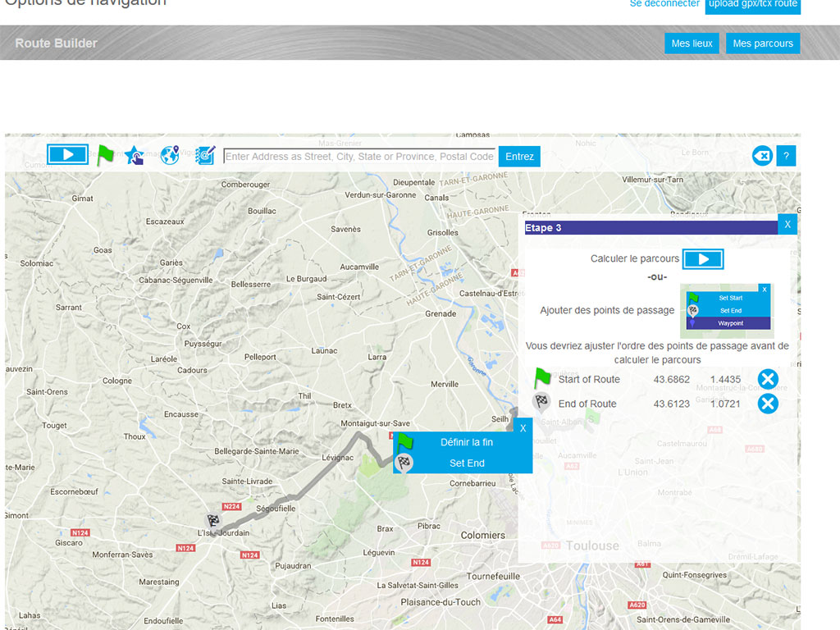Viewport: 840px width, 630px height.
Task: Click Cologne label on the map
Action: (116, 381)
